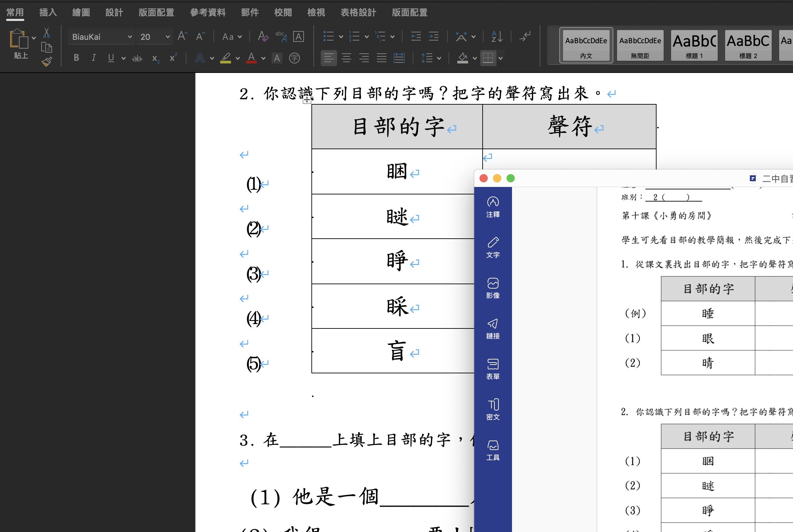Expand multilevel list dropdown arrow
This screenshot has width=793, height=532.
pos(392,37)
